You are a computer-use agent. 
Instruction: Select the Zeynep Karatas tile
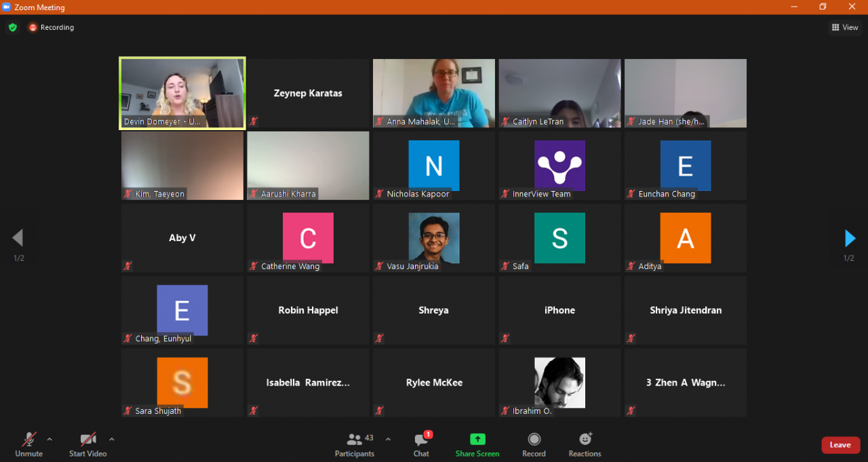308,93
